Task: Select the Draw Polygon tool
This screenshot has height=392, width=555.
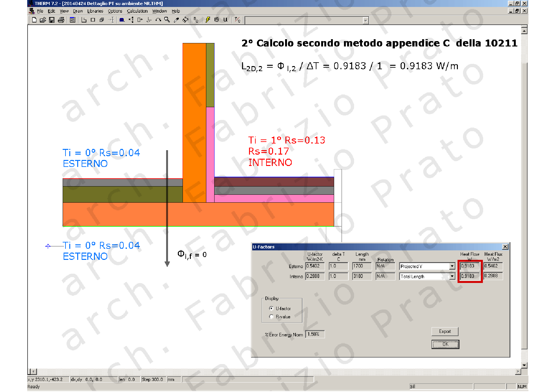Action: pyautogui.click(x=84, y=20)
